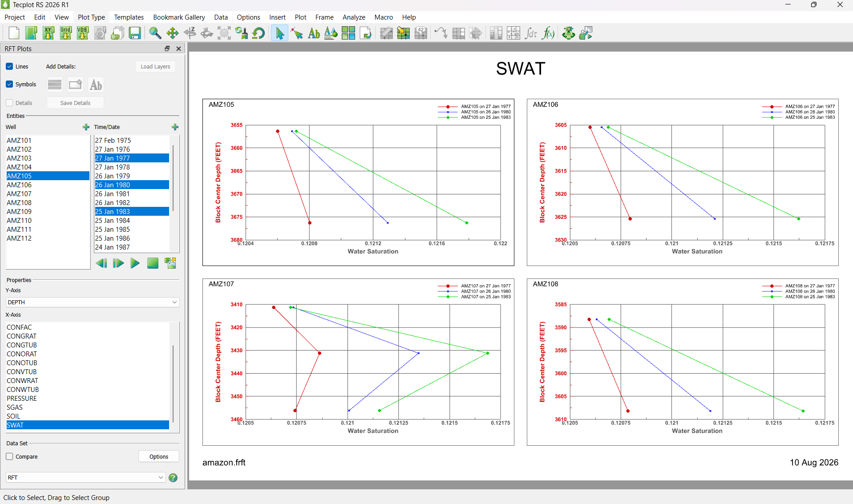Uncheck the Symbols checkbox
Screen dimensions: 853x504
coord(9,84)
